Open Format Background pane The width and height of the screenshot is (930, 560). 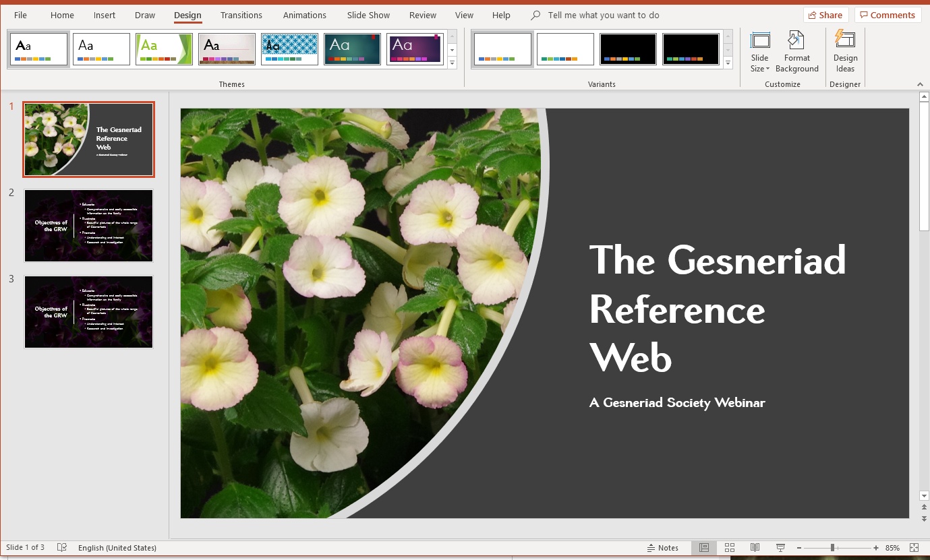tap(796, 53)
